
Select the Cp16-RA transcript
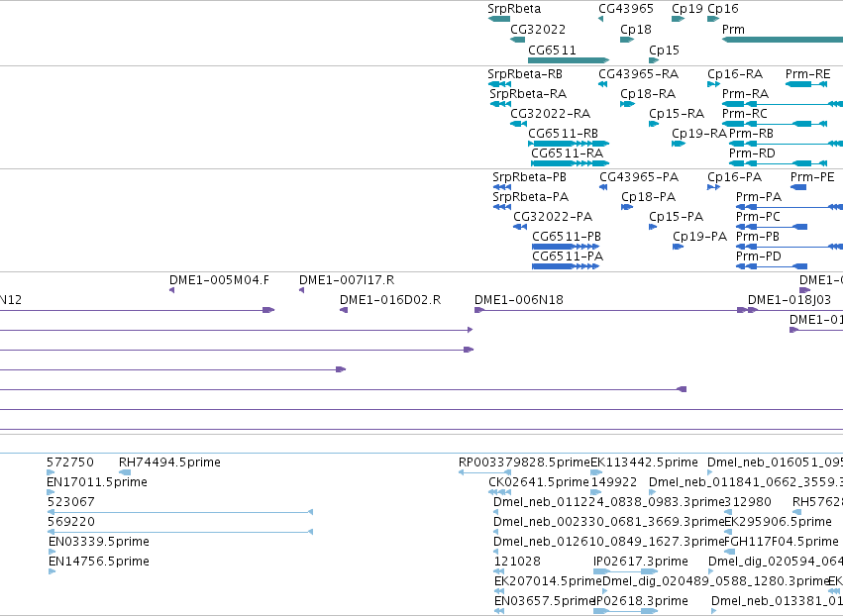click(713, 84)
